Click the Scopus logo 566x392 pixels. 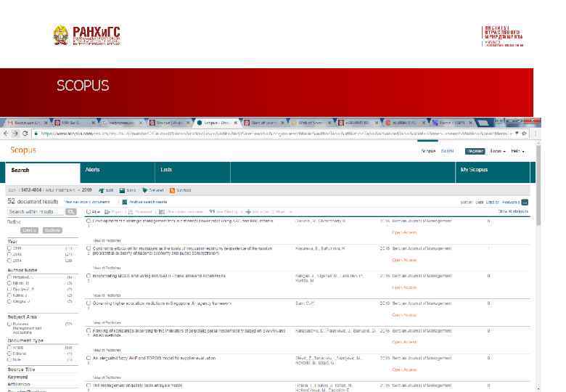tap(23, 150)
